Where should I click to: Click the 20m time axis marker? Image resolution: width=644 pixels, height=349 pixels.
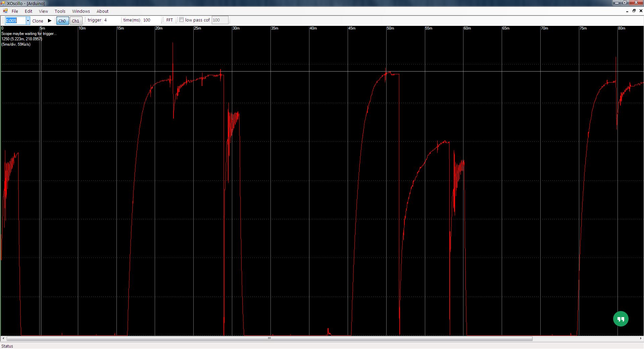(159, 28)
